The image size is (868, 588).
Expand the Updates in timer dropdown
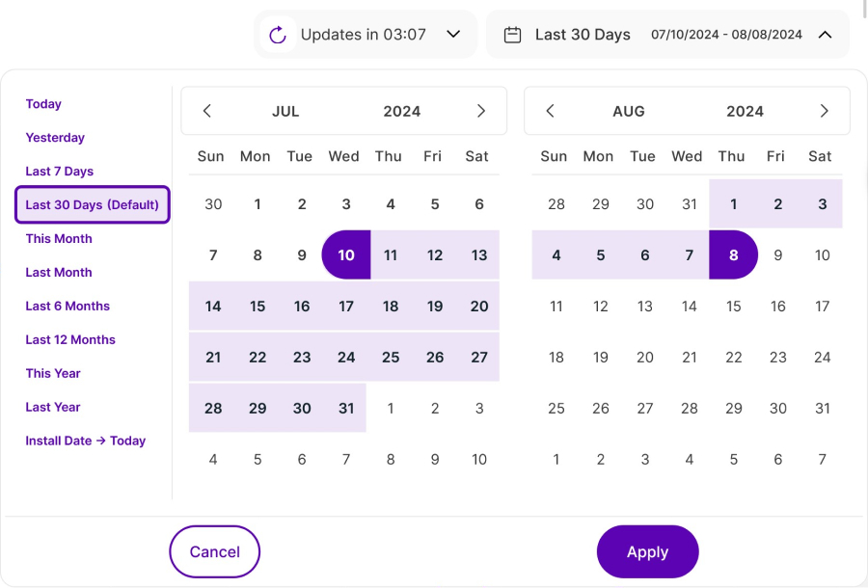453,35
